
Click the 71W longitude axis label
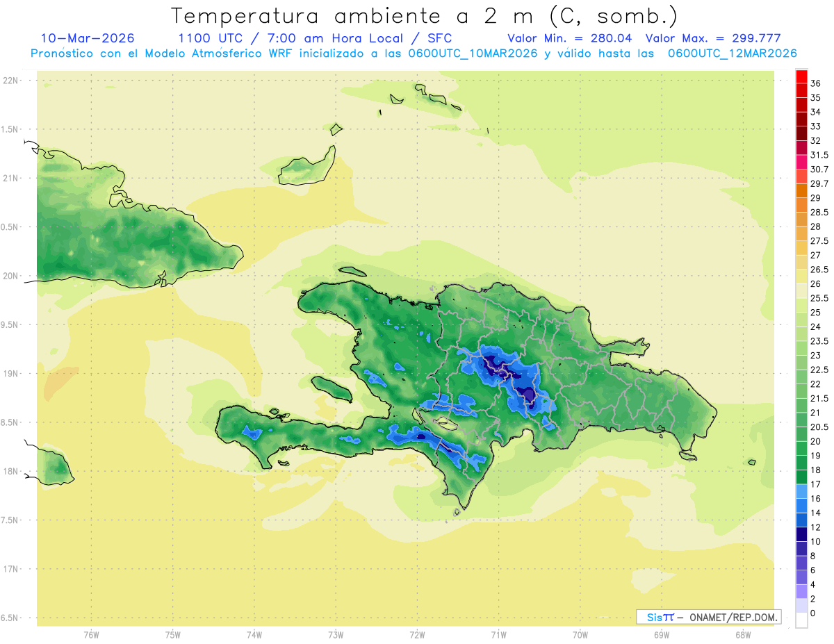coord(498,635)
